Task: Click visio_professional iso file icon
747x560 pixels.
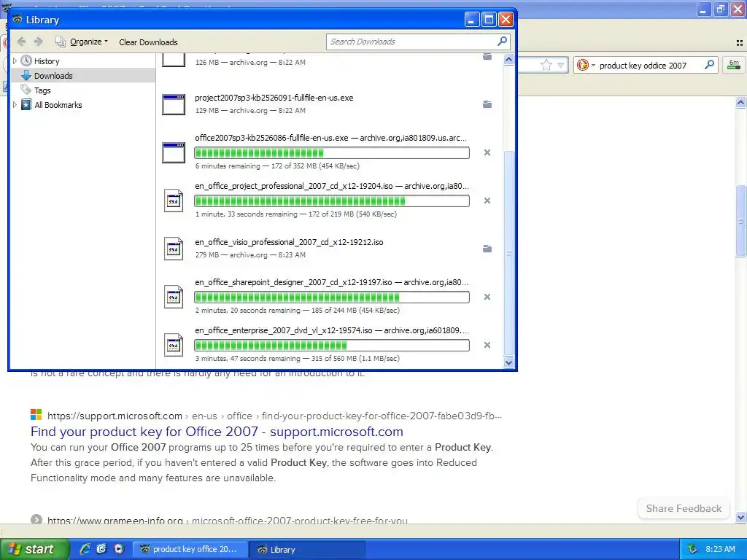Action: click(174, 249)
